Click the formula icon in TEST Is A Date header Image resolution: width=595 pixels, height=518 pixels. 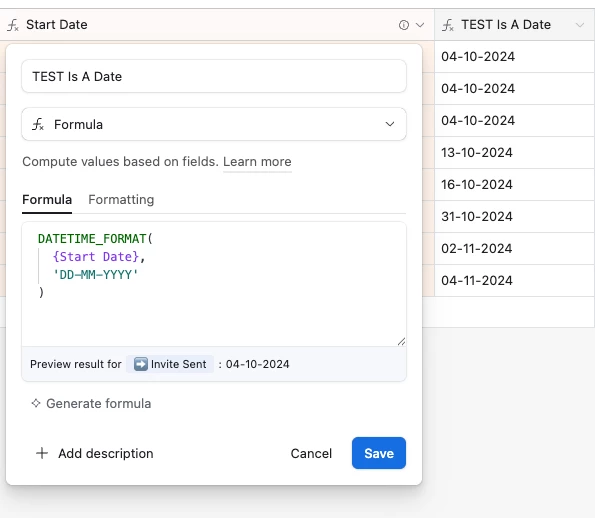pos(448,25)
